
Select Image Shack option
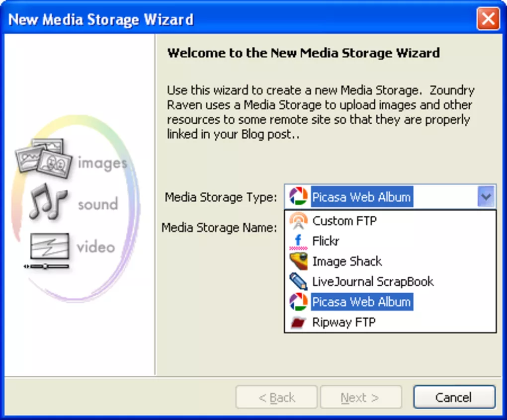pos(346,261)
